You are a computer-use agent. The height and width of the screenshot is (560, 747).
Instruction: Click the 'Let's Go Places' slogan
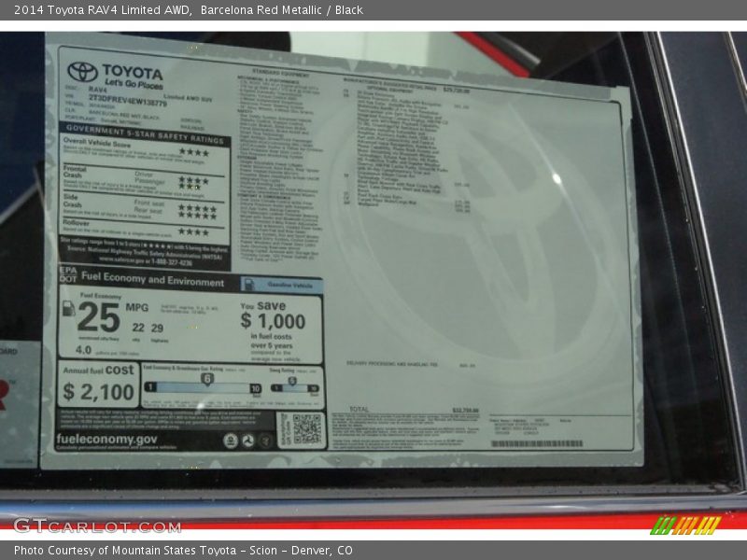133,84
